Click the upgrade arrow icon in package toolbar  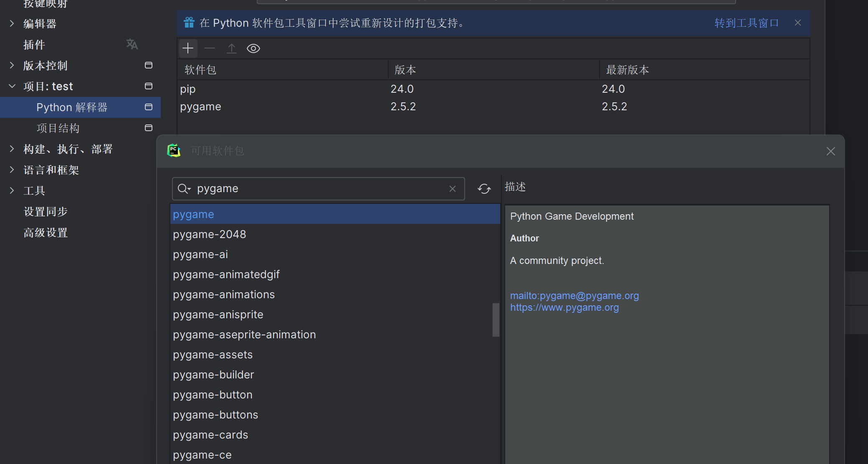231,48
